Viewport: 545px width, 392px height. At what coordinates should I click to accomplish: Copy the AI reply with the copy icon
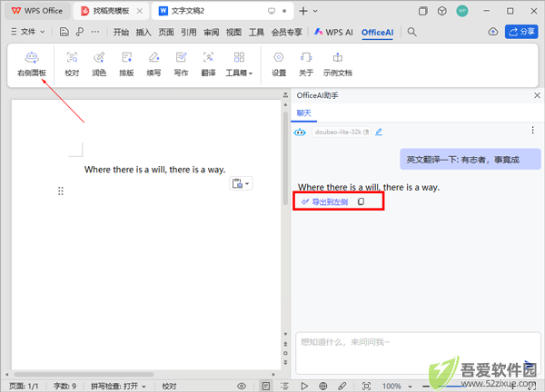click(362, 201)
